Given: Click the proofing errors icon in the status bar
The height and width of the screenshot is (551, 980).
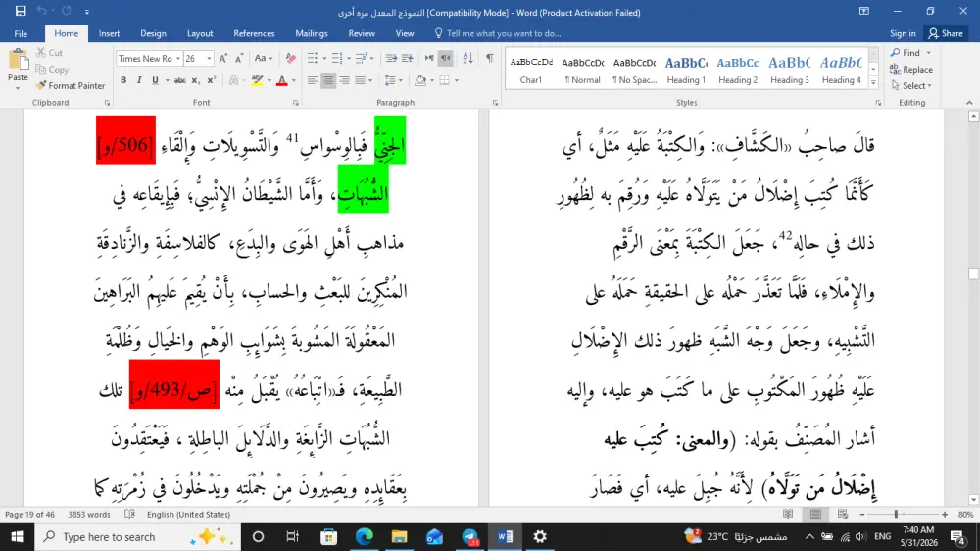Looking at the screenshot, I should 130,514.
